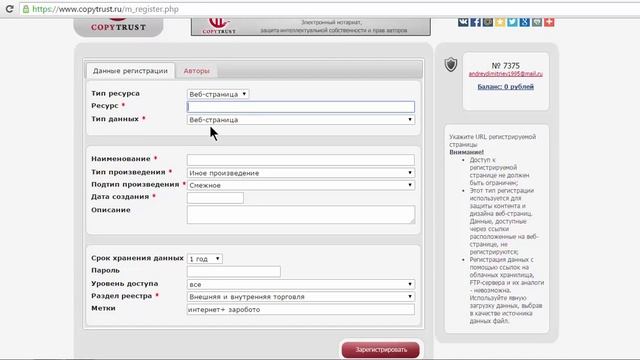Screen dimensions: 640x360
Task: Expand the Подтип произведения dropdown
Action: point(301,185)
